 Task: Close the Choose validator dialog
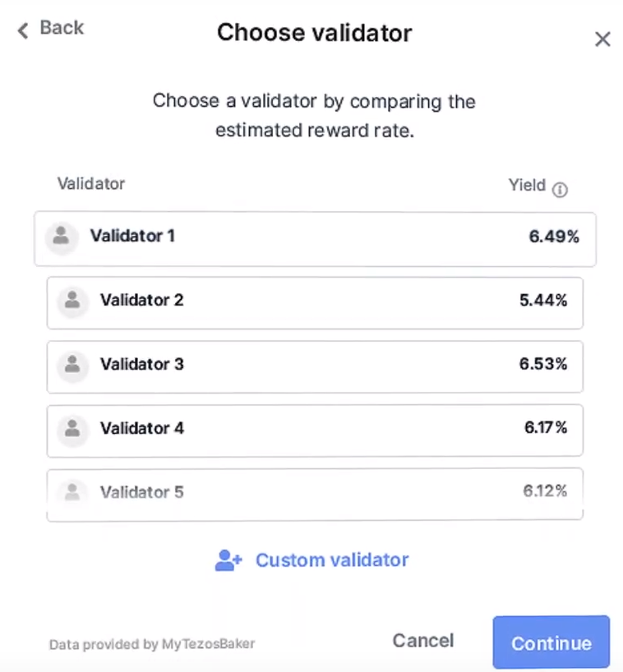click(602, 39)
